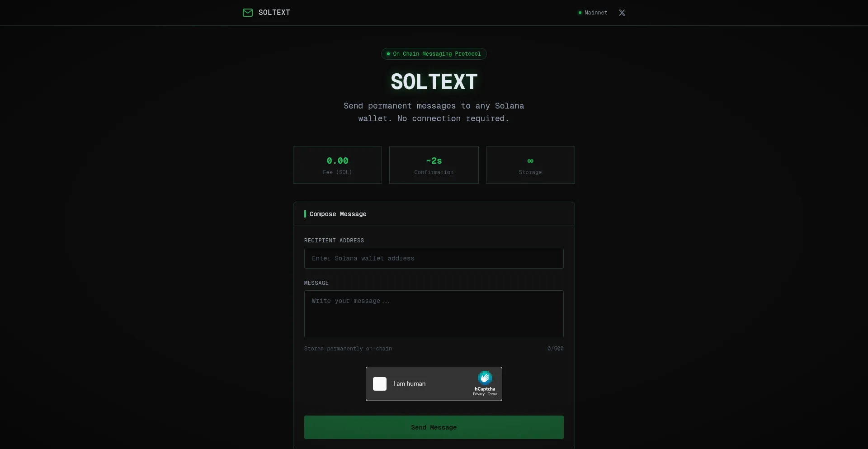Click into the Message text area
The height and width of the screenshot is (449, 868).
tap(434, 314)
